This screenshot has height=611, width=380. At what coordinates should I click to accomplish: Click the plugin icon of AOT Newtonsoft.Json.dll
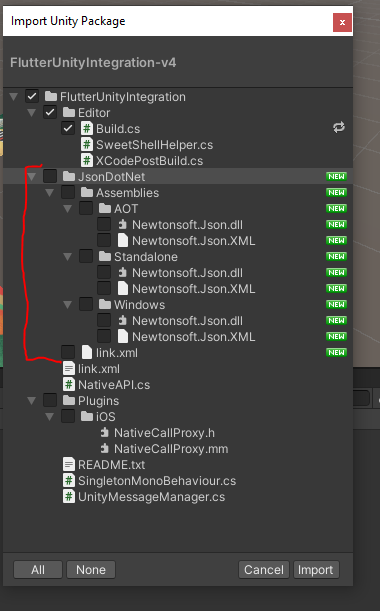pyautogui.click(x=123, y=224)
